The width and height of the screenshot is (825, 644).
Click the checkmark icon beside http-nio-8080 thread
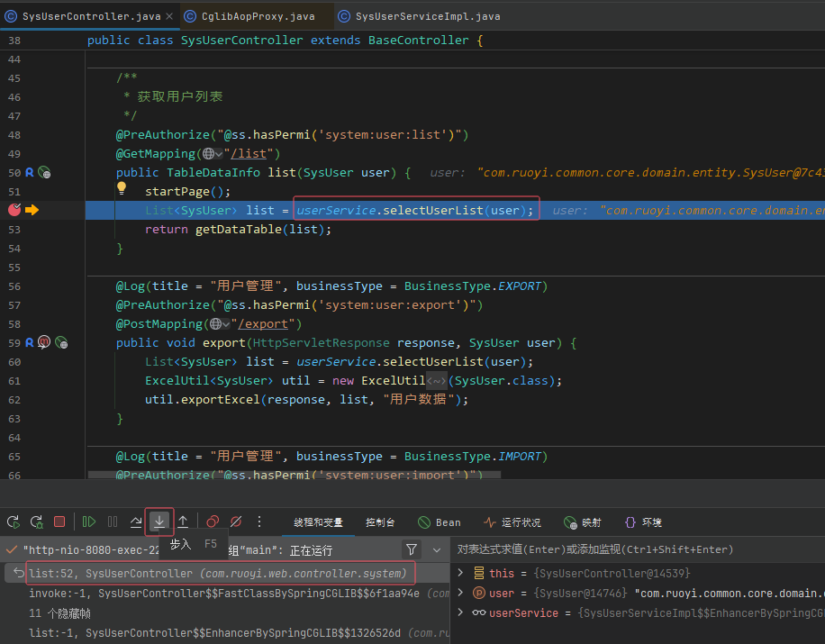11,549
